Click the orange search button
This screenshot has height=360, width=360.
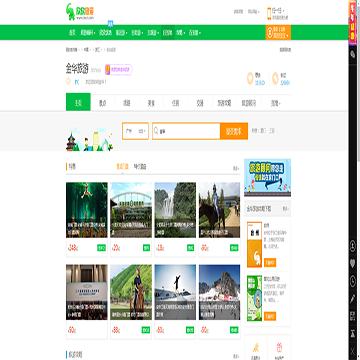point(234,131)
